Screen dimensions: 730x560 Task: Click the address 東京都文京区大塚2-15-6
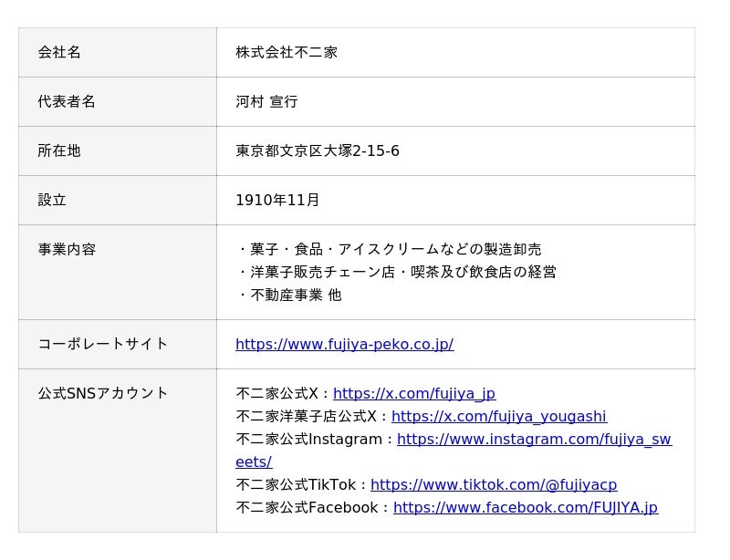coord(317,151)
